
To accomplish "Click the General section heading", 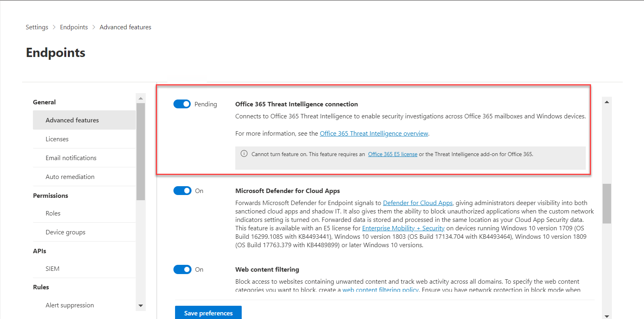I will coord(44,102).
